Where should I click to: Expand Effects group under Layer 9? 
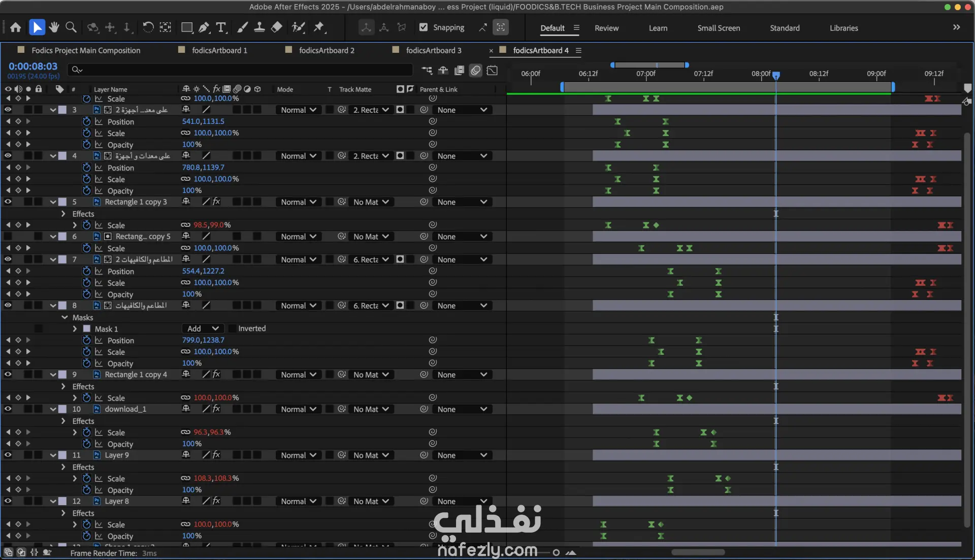coord(63,467)
